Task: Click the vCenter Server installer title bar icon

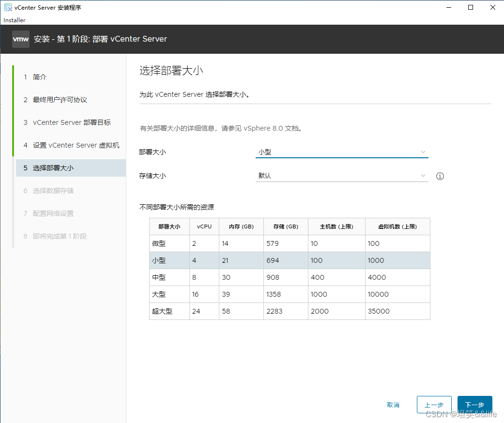Action: coord(8,7)
